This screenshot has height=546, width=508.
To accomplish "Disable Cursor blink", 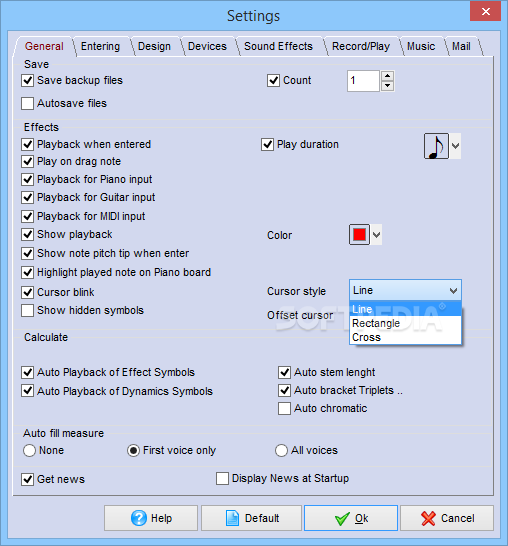I will click(28, 292).
